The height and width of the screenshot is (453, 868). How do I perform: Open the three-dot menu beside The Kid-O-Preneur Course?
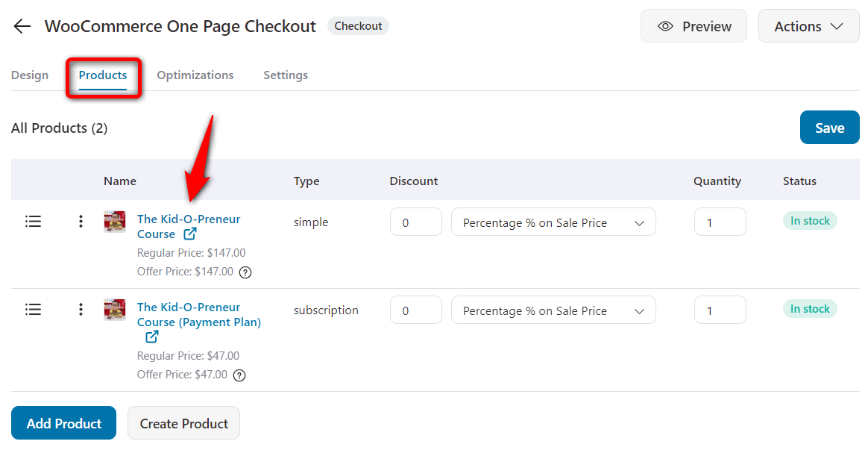[x=81, y=221]
